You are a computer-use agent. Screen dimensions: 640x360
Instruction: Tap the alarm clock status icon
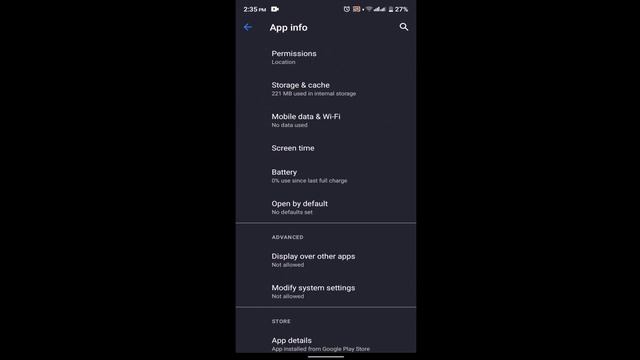(x=347, y=9)
